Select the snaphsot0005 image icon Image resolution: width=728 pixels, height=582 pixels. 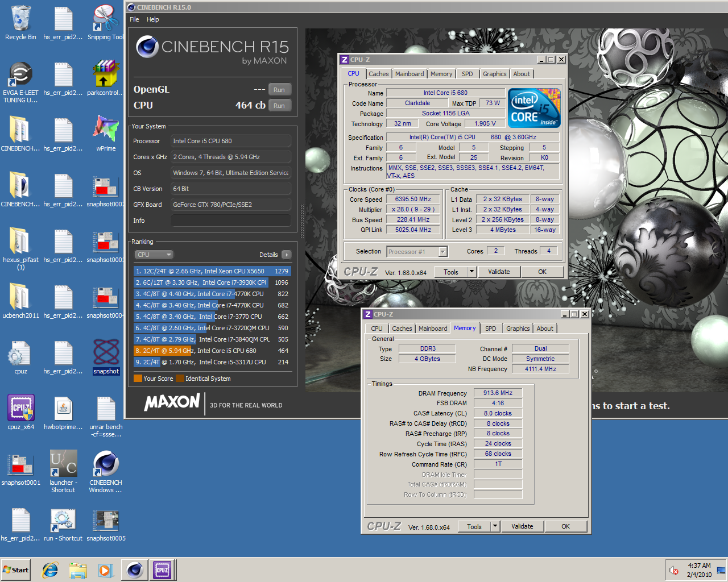coord(106,524)
